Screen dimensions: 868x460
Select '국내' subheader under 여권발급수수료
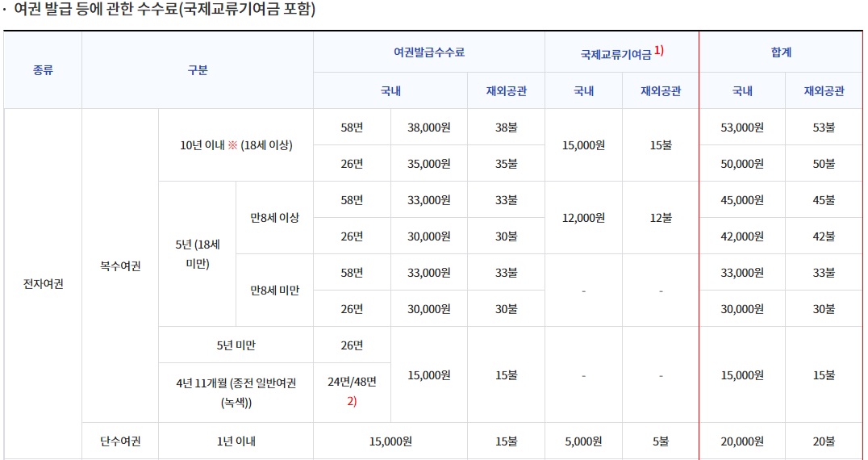point(390,90)
